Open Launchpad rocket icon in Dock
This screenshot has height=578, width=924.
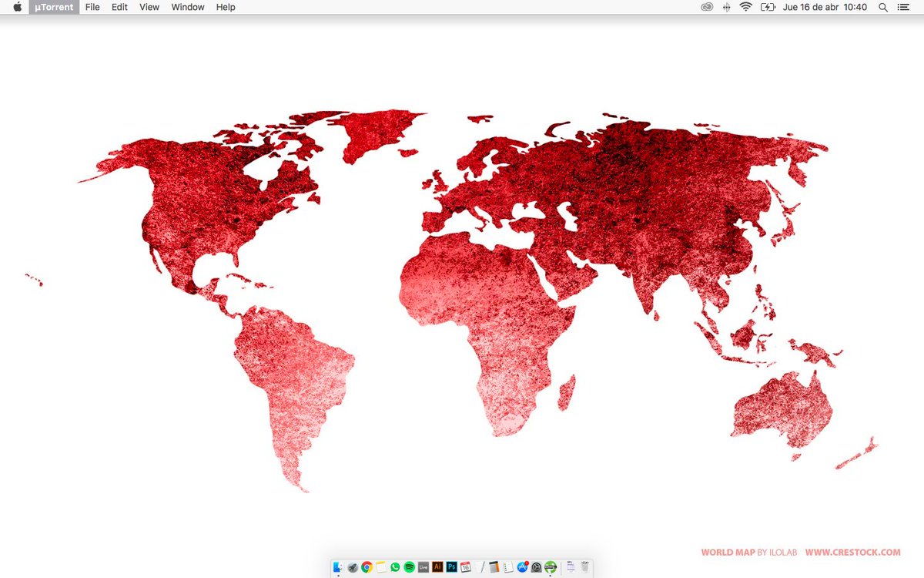click(x=353, y=567)
